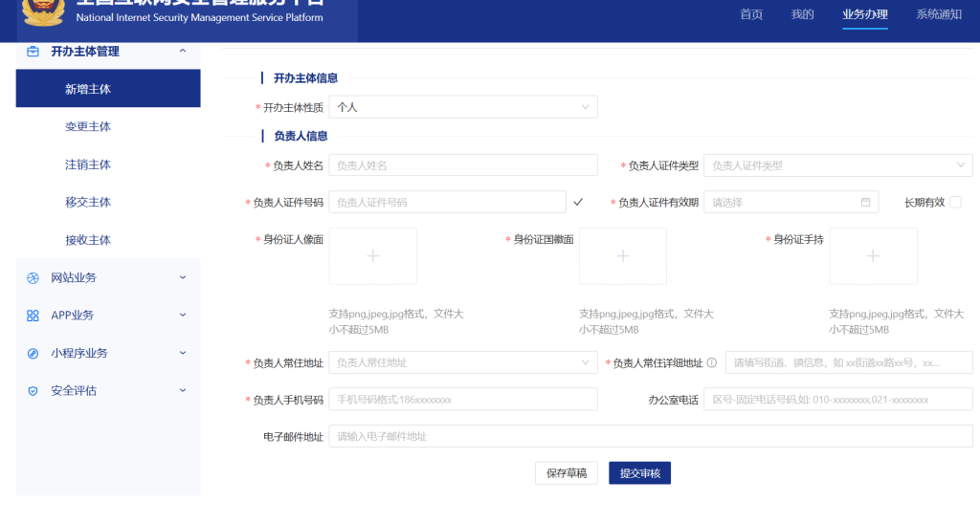
Task: Click the globe icon beside 网站业务
Action: tap(33, 278)
